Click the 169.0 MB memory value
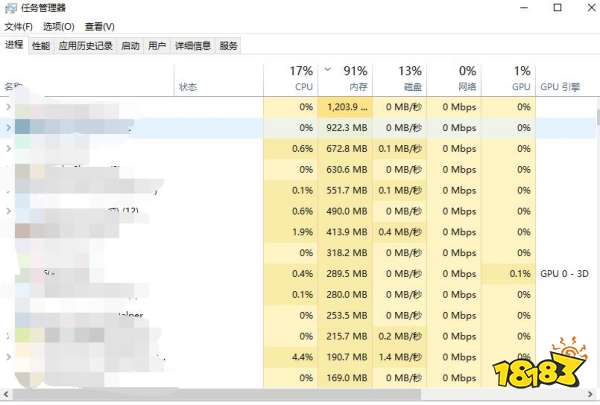The height and width of the screenshot is (405, 600). pos(347,378)
